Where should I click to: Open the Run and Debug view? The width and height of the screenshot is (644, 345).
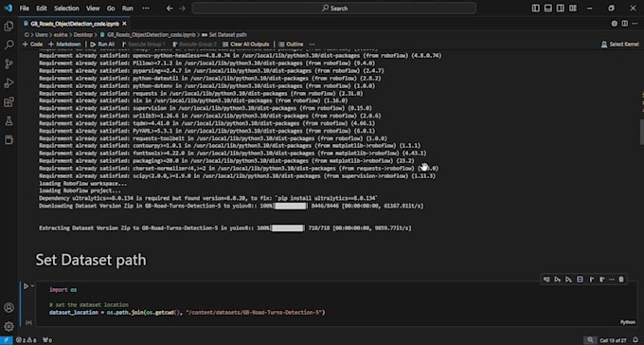(x=9, y=83)
